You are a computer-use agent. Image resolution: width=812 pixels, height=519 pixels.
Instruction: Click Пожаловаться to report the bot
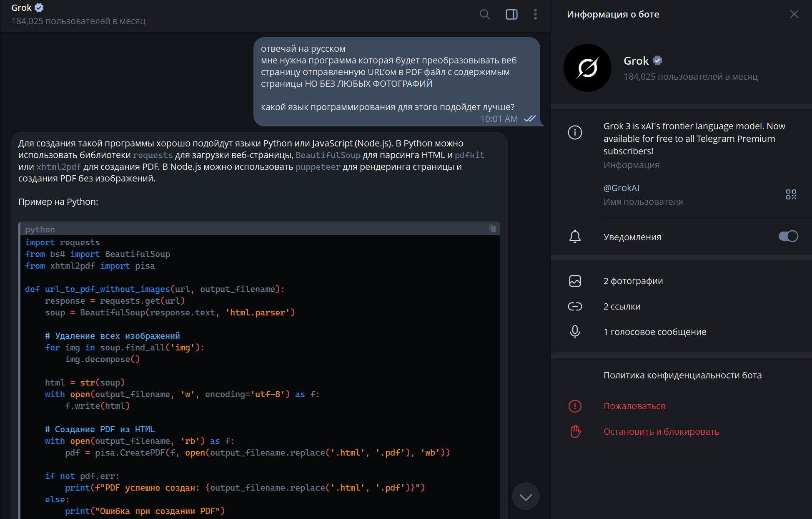(634, 406)
